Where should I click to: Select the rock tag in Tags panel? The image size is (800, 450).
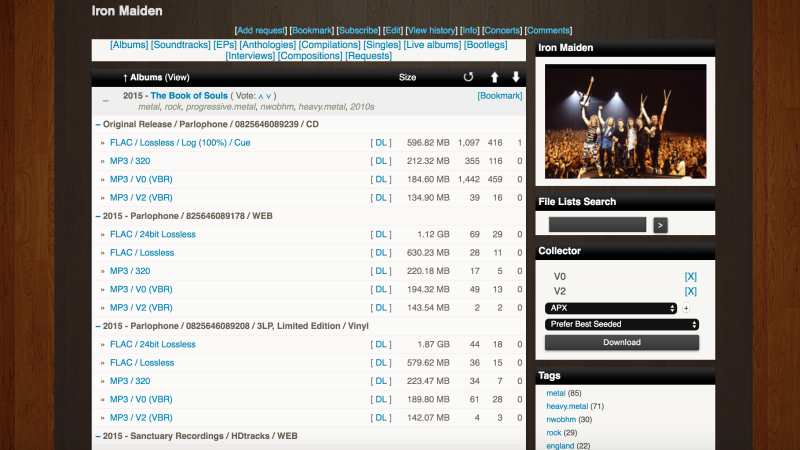[x=554, y=433]
